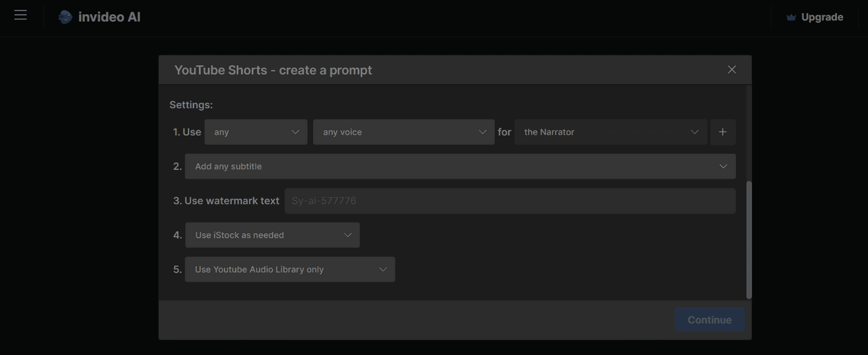Open the hamburger menu
This screenshot has width=868, height=355.
(x=20, y=15)
